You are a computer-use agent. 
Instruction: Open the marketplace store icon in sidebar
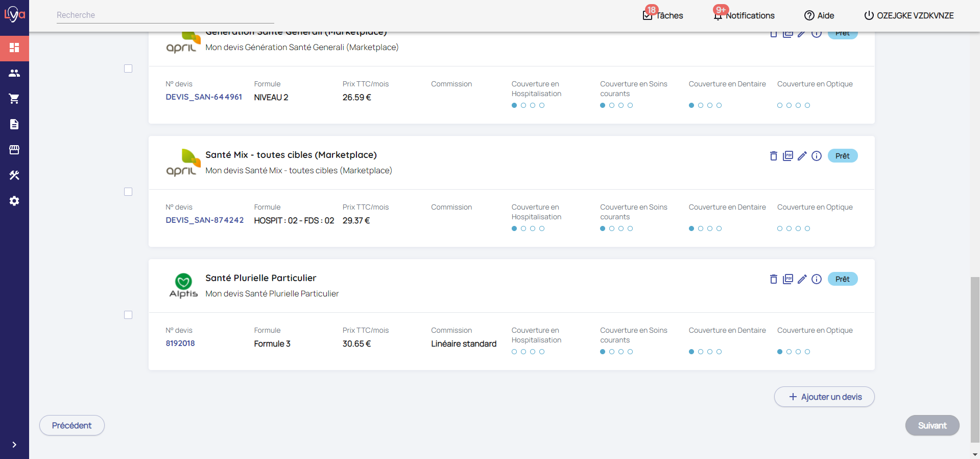click(14, 150)
